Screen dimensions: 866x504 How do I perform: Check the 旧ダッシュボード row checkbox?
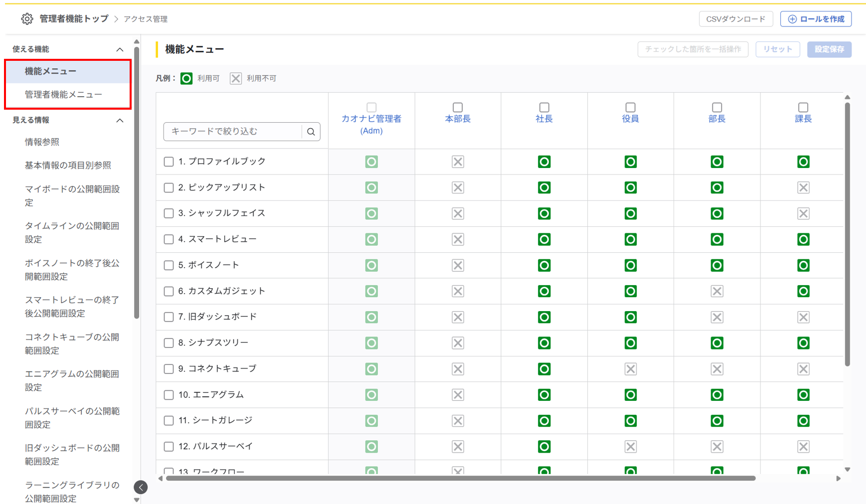pyautogui.click(x=169, y=317)
